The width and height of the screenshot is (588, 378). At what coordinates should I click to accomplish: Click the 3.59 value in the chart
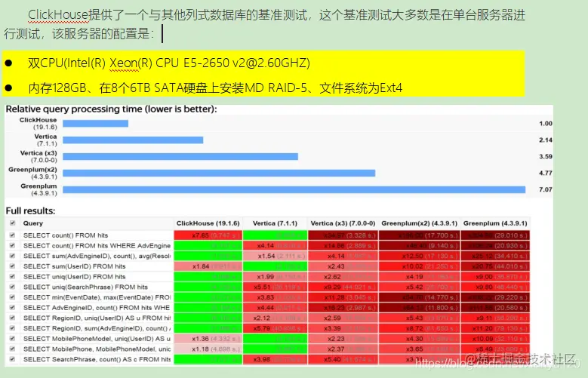pyautogui.click(x=546, y=156)
